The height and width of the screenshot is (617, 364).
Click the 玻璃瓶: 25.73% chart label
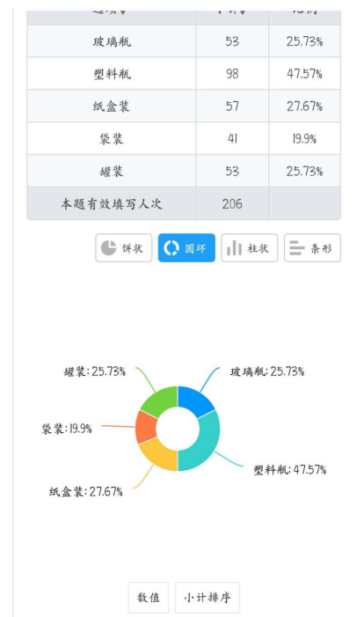[x=267, y=371]
